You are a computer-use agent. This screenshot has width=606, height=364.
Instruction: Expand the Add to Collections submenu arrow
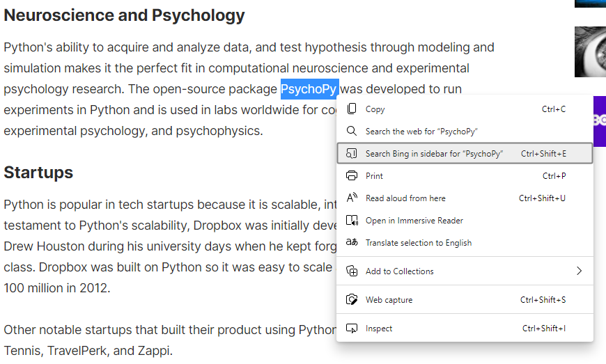click(579, 271)
